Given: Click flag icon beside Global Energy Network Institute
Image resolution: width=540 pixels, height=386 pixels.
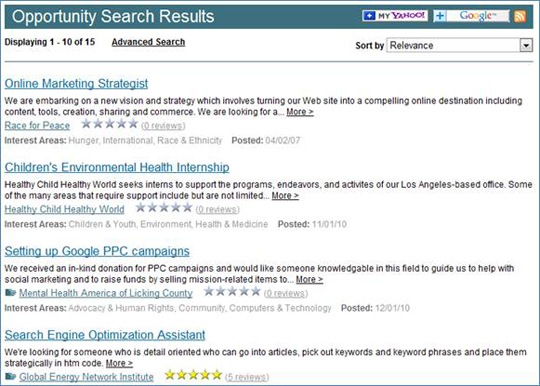Looking at the screenshot, I should click(11, 376).
